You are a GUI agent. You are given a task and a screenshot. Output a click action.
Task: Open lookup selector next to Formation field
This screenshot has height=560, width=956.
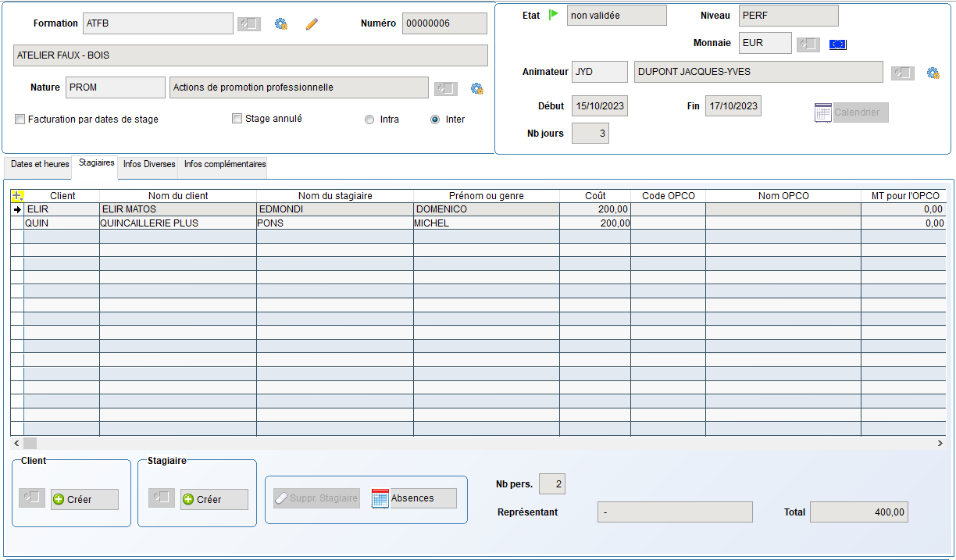tap(249, 24)
